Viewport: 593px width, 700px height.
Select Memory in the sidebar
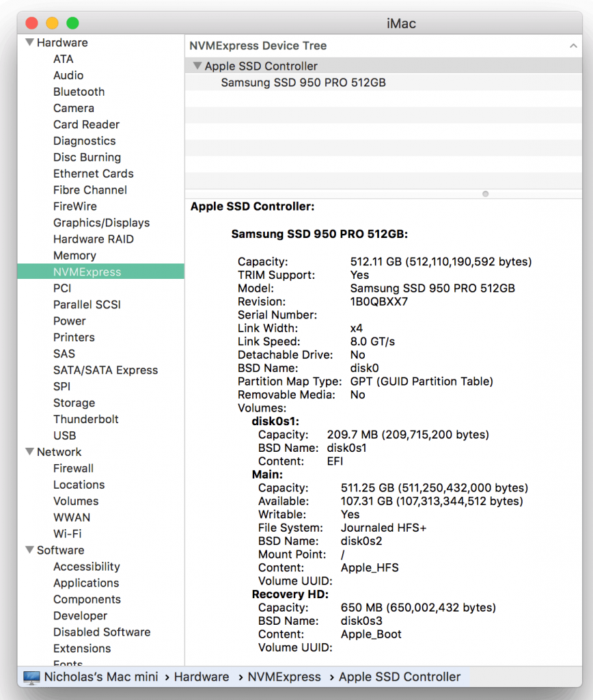click(74, 256)
